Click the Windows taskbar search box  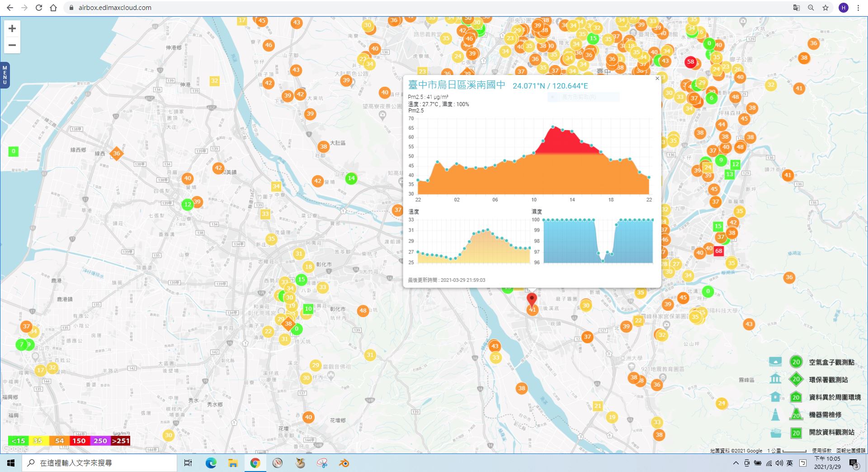pos(99,463)
